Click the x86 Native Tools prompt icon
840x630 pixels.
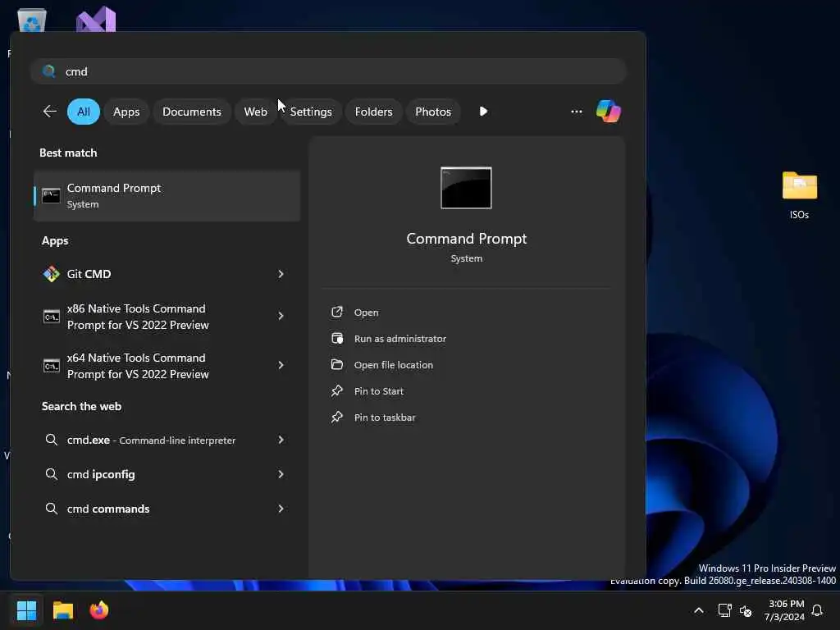click(x=52, y=316)
